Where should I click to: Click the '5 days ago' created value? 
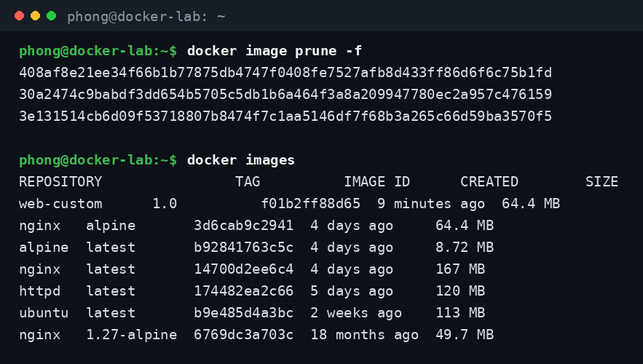(352, 291)
